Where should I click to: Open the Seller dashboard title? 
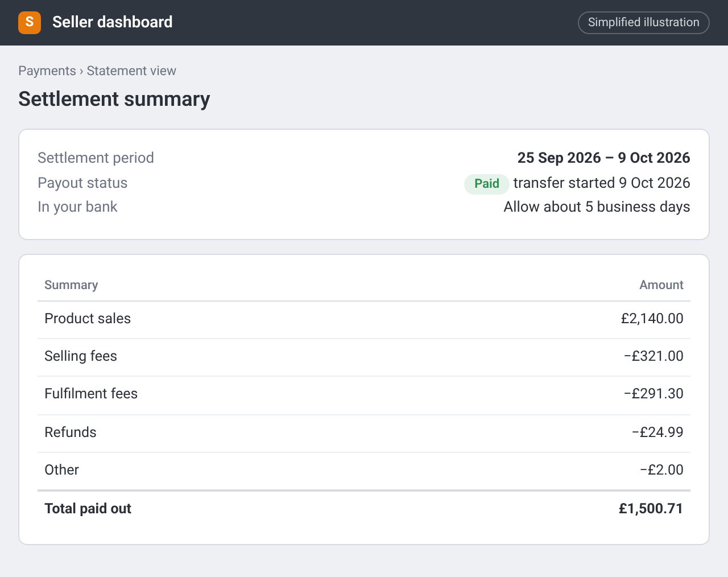click(113, 22)
